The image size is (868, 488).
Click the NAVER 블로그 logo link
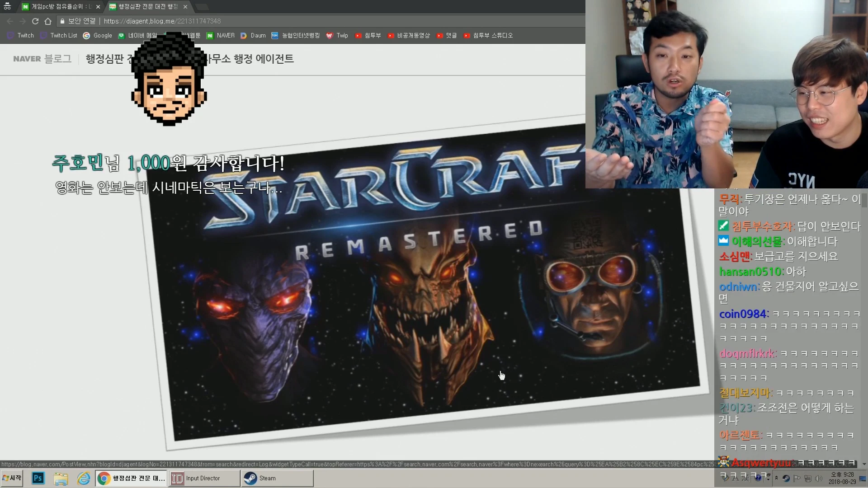click(x=42, y=59)
